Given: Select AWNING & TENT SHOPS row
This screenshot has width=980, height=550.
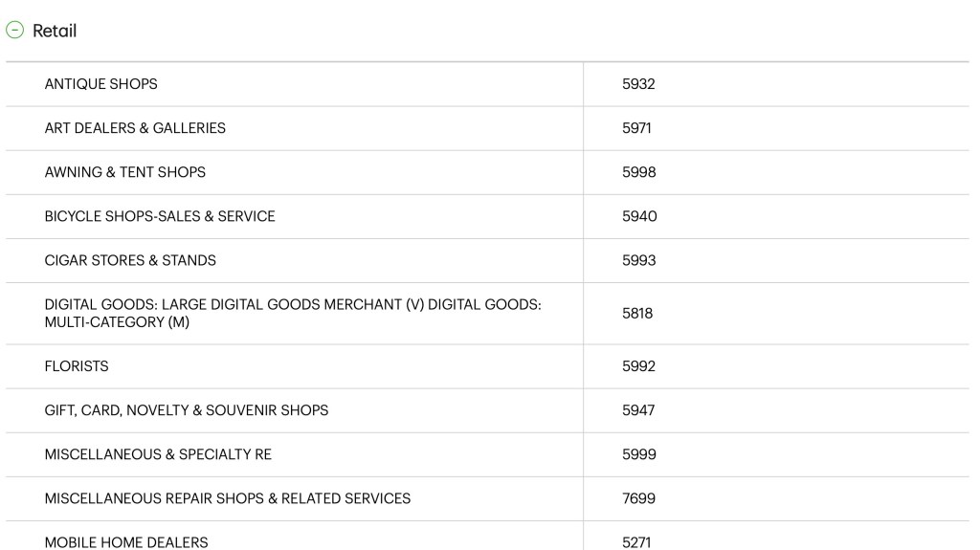Looking at the screenshot, I should [124, 172].
